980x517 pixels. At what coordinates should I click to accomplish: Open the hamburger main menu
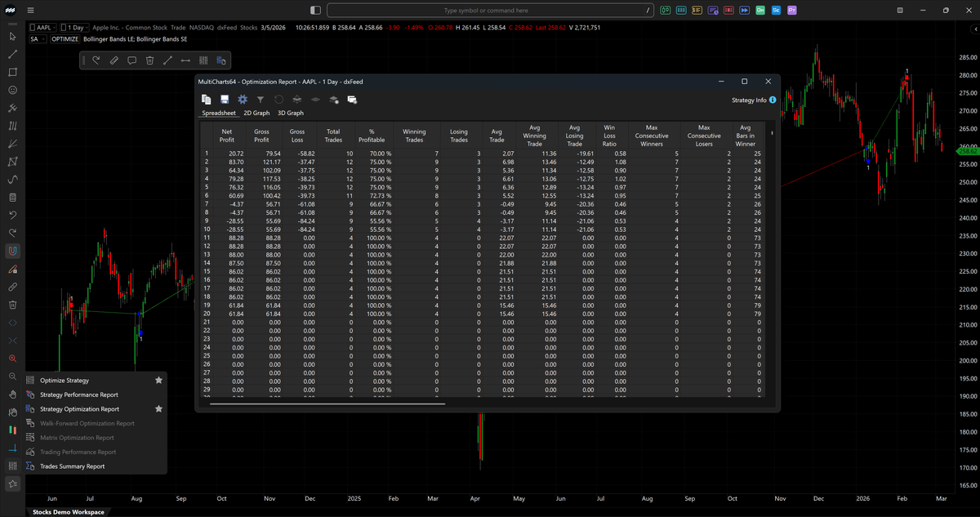coord(30,11)
